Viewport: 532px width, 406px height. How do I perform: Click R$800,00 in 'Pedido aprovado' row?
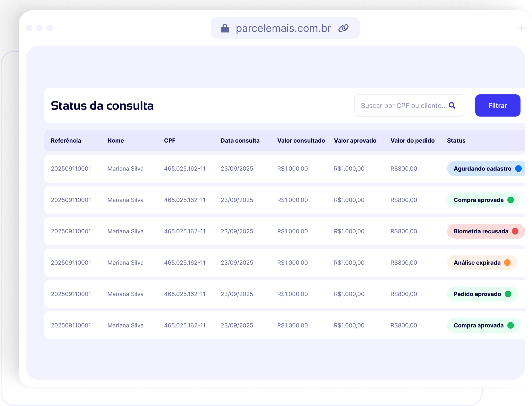pyautogui.click(x=404, y=294)
